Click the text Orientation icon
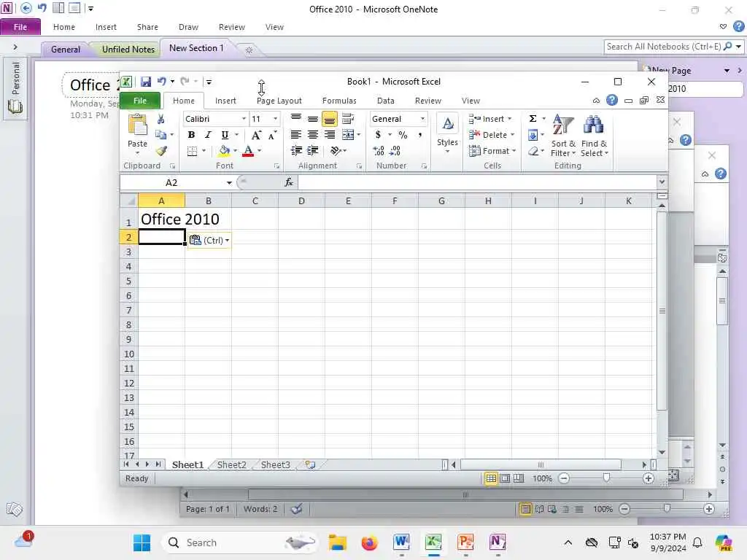The image size is (747, 560). click(336, 151)
